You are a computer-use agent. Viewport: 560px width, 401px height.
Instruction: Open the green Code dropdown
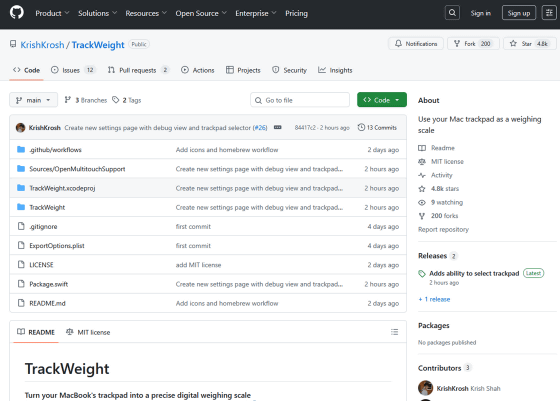382,100
